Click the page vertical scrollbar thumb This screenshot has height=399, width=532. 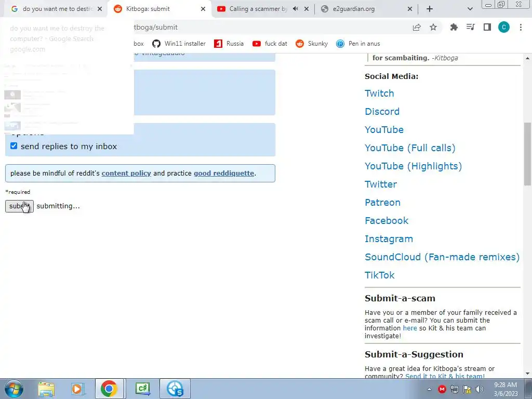(x=528, y=154)
